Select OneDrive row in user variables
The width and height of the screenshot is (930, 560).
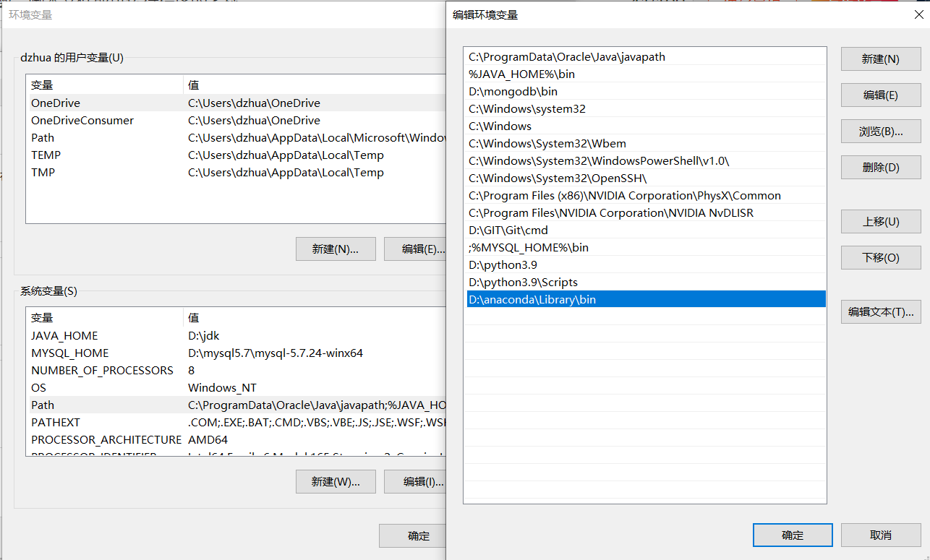[236, 103]
